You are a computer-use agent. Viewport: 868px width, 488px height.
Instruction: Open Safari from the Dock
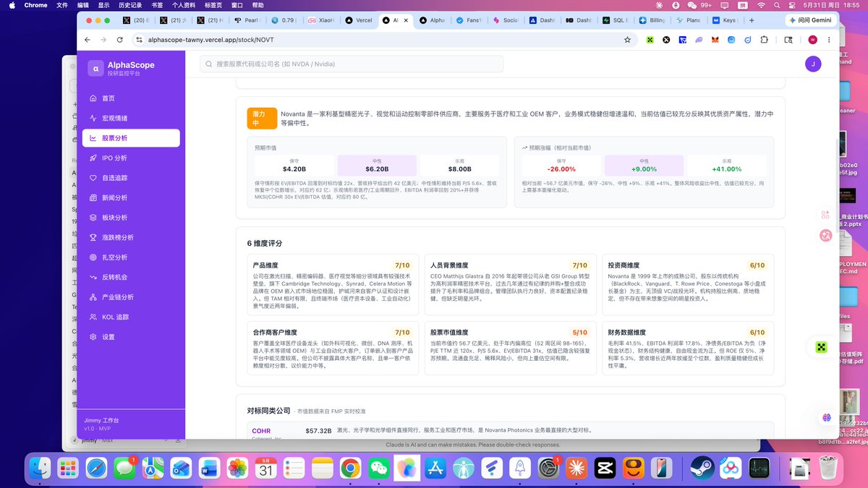click(96, 468)
